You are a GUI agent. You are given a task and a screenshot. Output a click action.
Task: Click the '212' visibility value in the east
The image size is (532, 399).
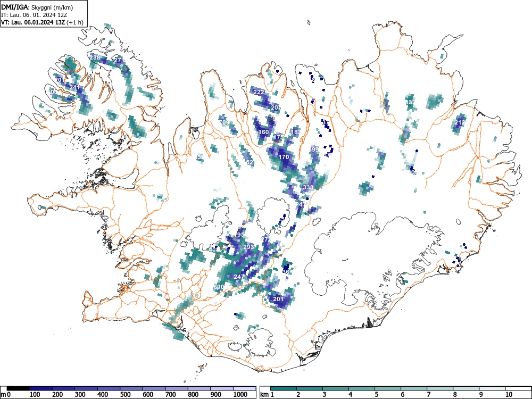coord(460,123)
